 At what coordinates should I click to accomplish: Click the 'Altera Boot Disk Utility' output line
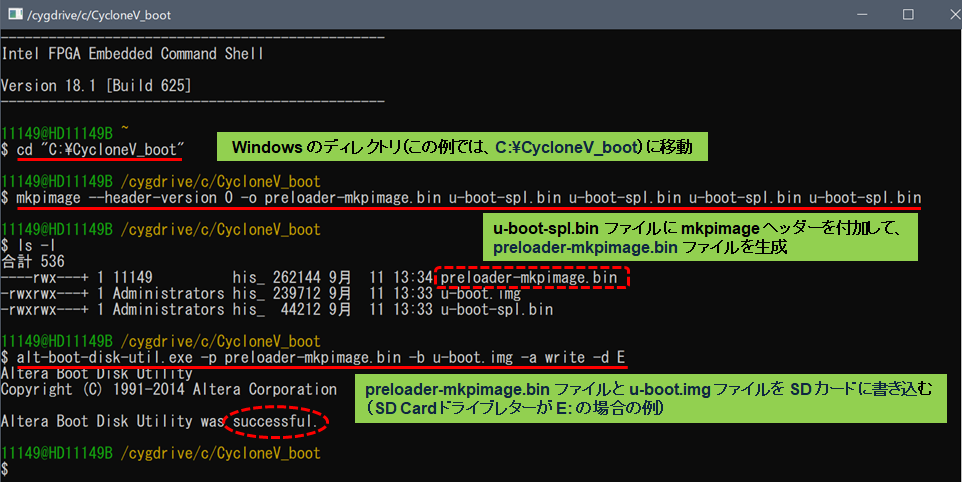coord(97,373)
